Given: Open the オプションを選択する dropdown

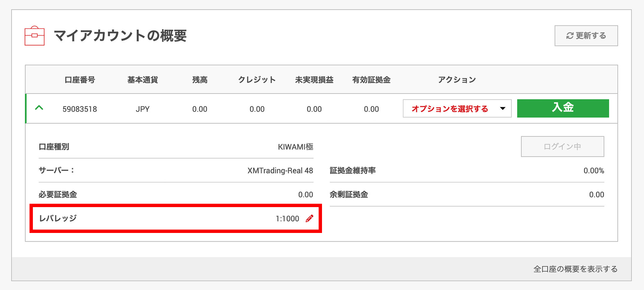Looking at the screenshot, I should 457,108.
